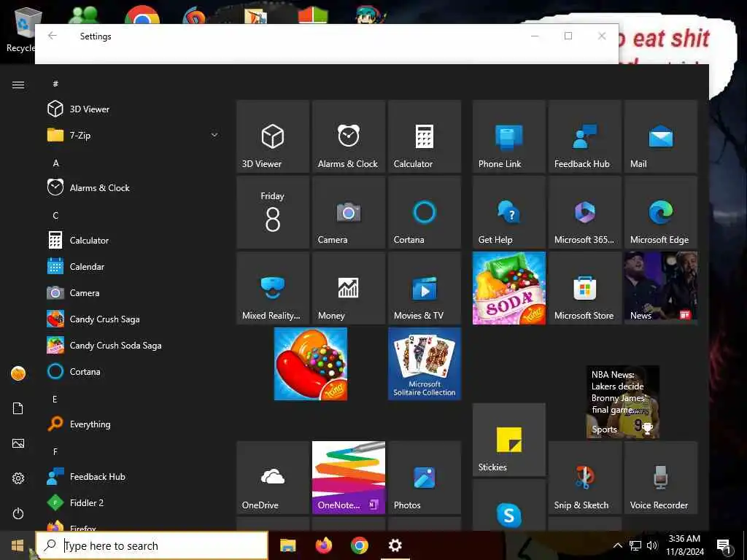Click the # section header
Image resolution: width=747 pixels, height=560 pixels.
55,84
